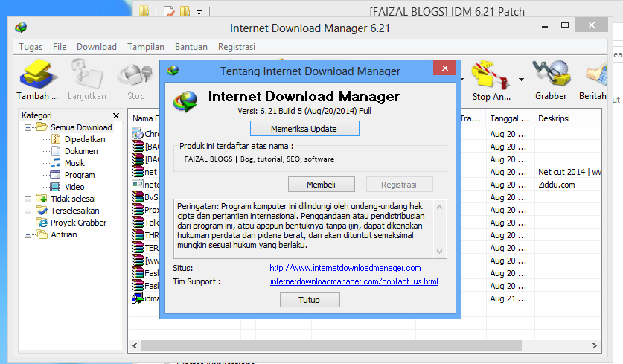This screenshot has width=623, height=364.
Task: Close the Kategori panel
Action: (x=116, y=115)
